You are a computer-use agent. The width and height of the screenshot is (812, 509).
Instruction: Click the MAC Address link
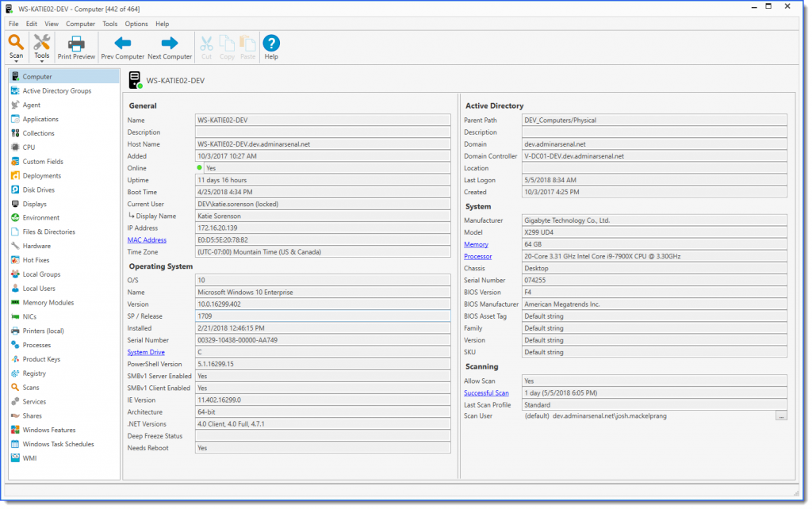(147, 240)
